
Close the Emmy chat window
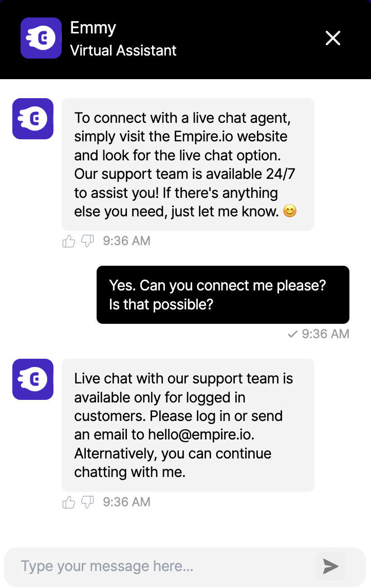333,38
